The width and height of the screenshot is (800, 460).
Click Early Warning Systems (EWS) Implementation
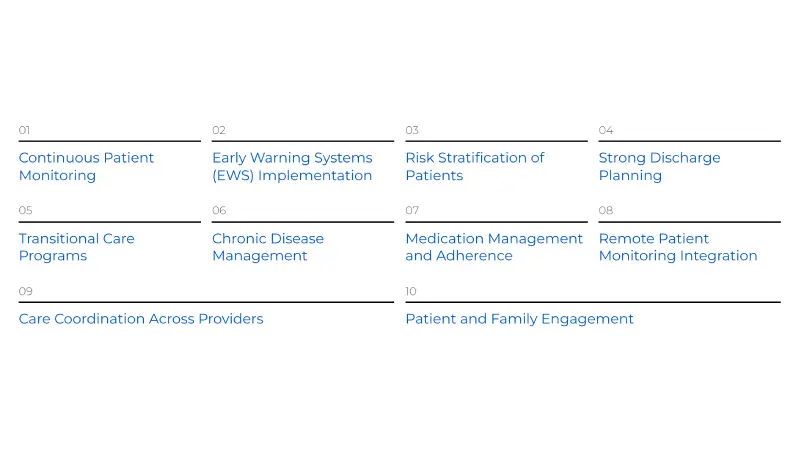(292, 166)
